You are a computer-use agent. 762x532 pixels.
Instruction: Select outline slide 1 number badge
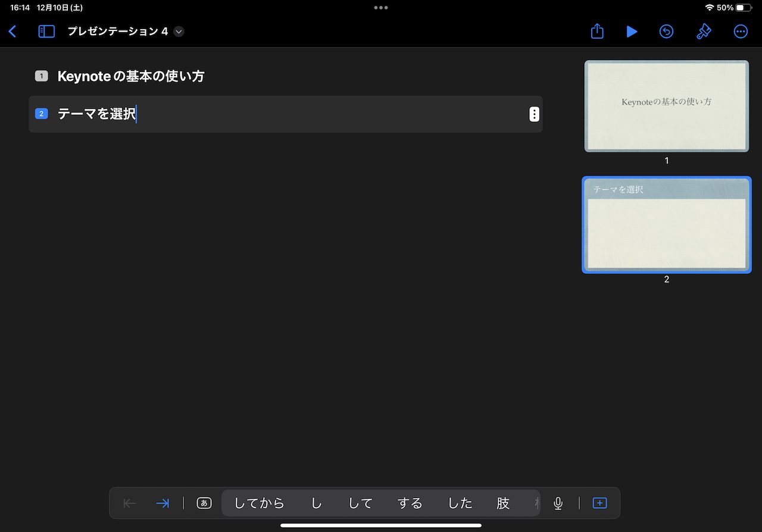pyautogui.click(x=41, y=76)
